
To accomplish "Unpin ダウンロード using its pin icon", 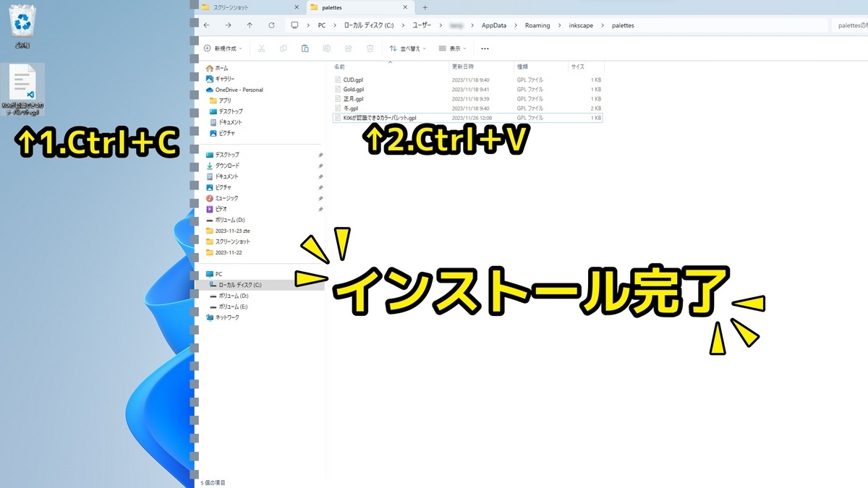I will [320, 166].
